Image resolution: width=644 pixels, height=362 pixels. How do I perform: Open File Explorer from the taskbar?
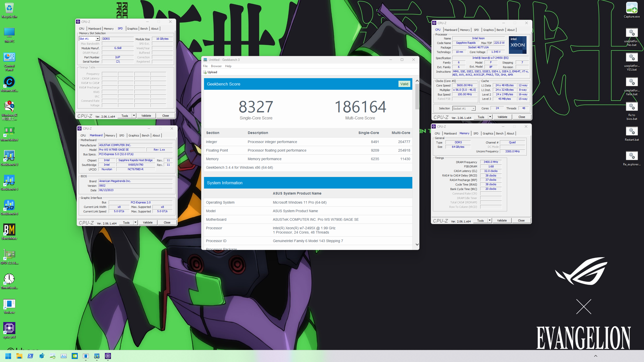point(19,356)
